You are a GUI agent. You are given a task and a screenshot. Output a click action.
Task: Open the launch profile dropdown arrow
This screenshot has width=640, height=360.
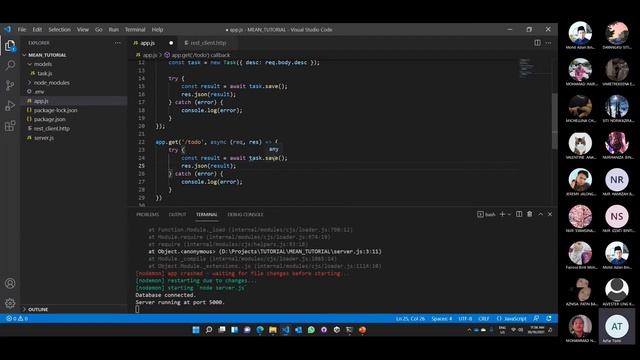(509, 215)
